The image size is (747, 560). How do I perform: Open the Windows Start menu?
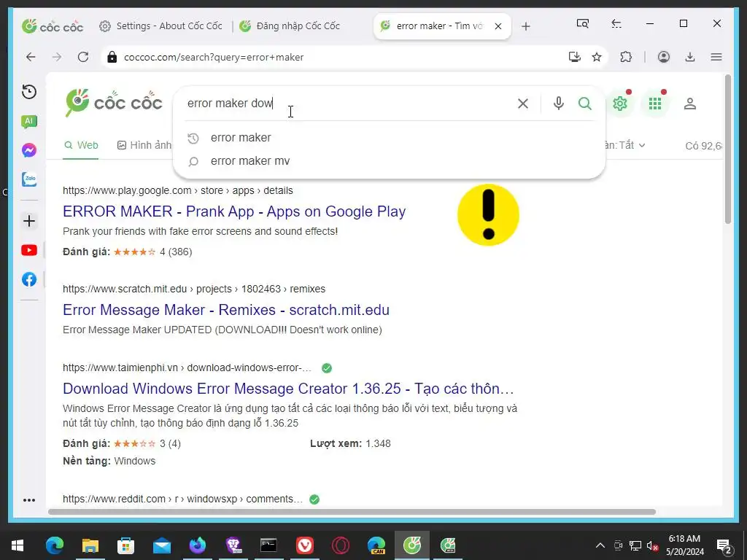[x=18, y=545]
